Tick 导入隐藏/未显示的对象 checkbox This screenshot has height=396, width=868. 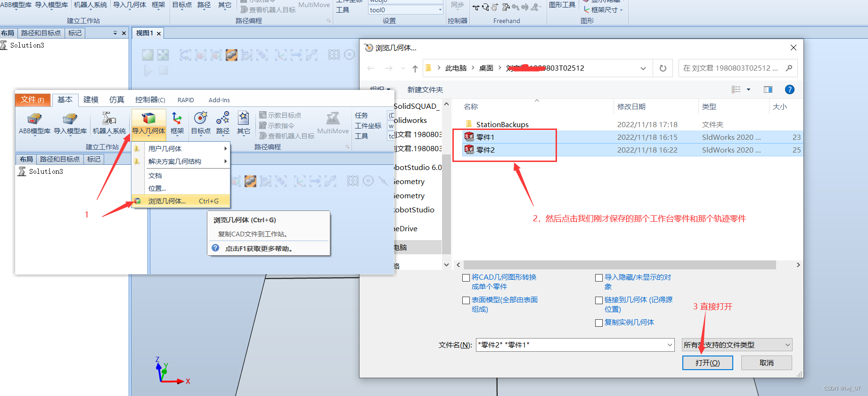pyautogui.click(x=599, y=278)
